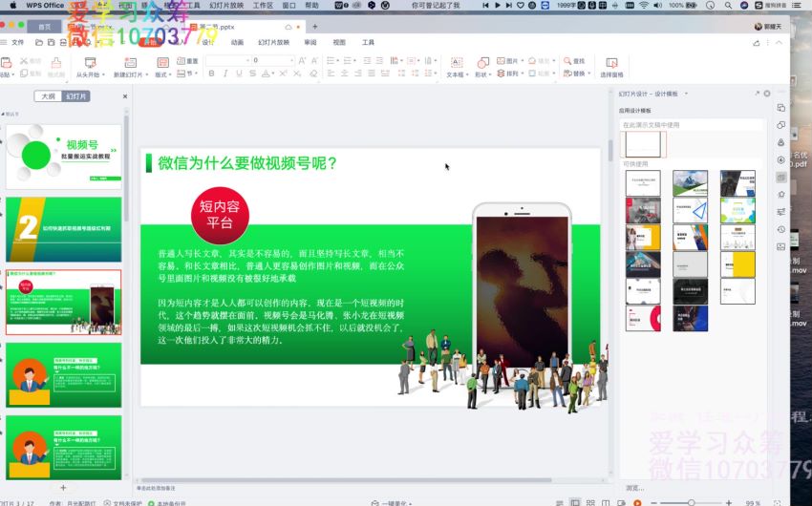Click the 文本框 text box icon
Image resolution: width=812 pixels, height=506 pixels.
click(456, 63)
